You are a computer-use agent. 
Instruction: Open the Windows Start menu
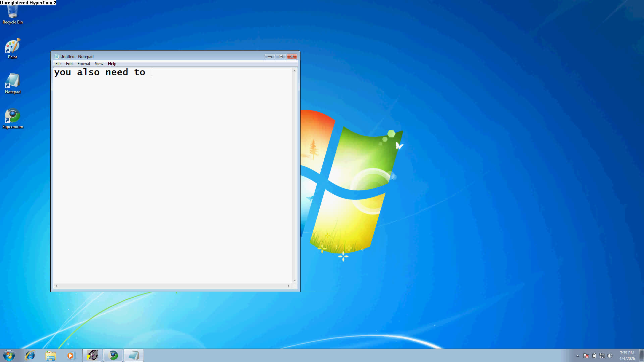pos(9,355)
